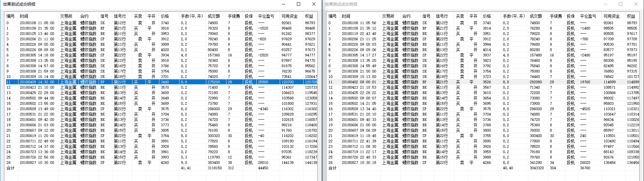Click the 合计 totals row in left table
This screenshot has width=644, height=181.
point(11,168)
